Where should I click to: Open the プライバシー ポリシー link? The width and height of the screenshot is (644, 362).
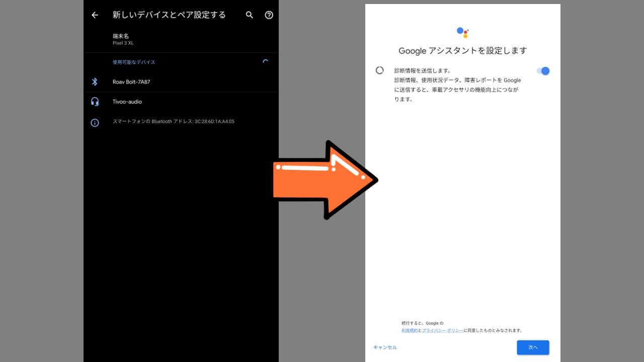click(x=442, y=331)
